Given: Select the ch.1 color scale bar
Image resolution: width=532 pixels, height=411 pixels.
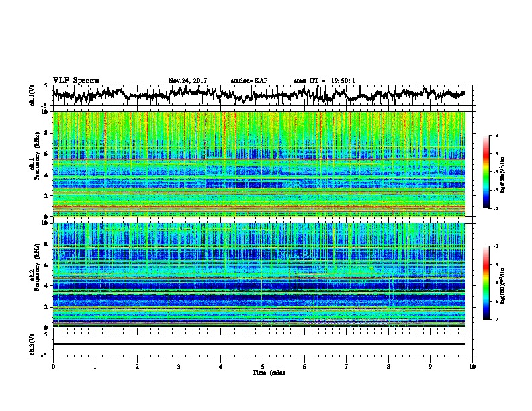Looking at the screenshot, I should [x=486, y=172].
